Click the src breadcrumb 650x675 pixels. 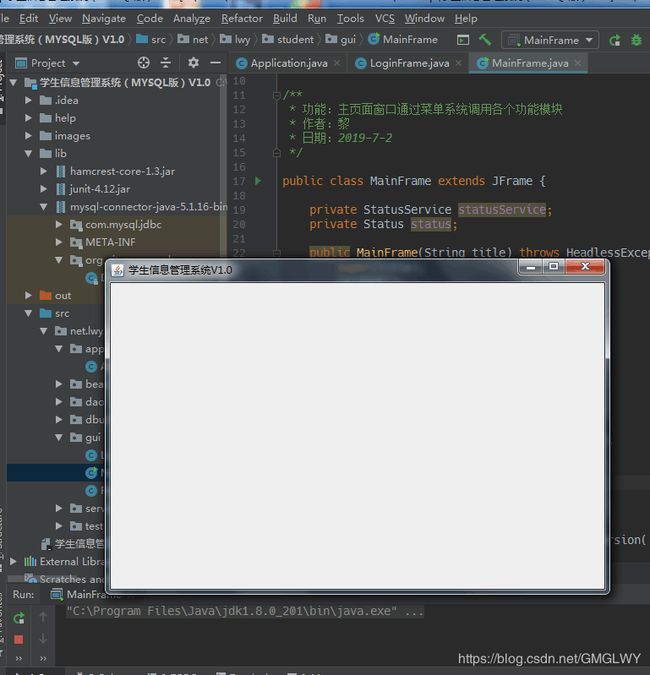click(x=151, y=40)
